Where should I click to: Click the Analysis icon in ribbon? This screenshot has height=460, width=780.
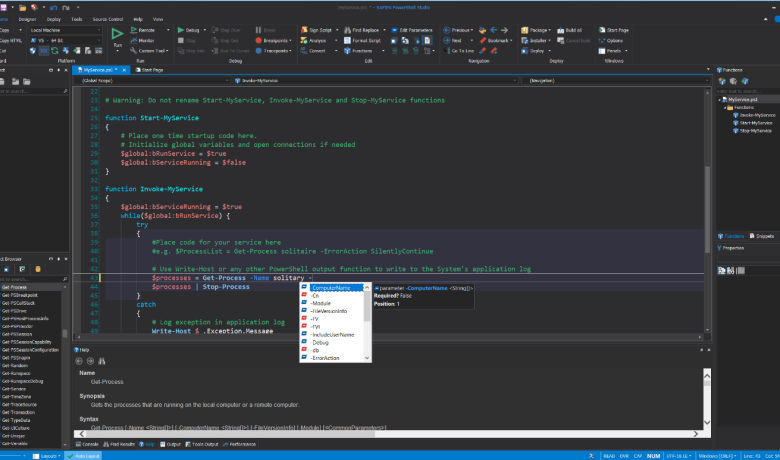304,40
